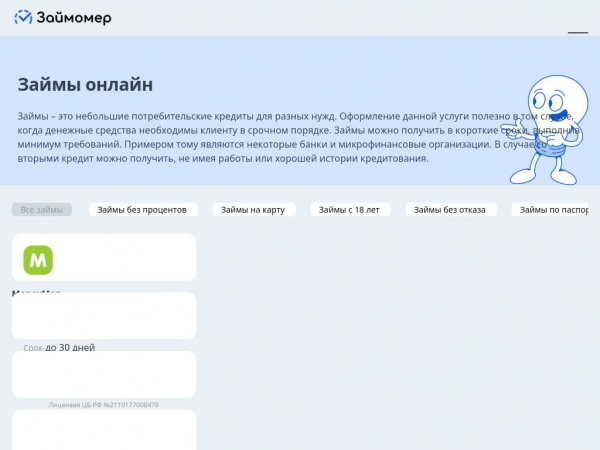Click the Займомер checkmark logo icon
Screen dimensions: 600x450
coord(23,18)
